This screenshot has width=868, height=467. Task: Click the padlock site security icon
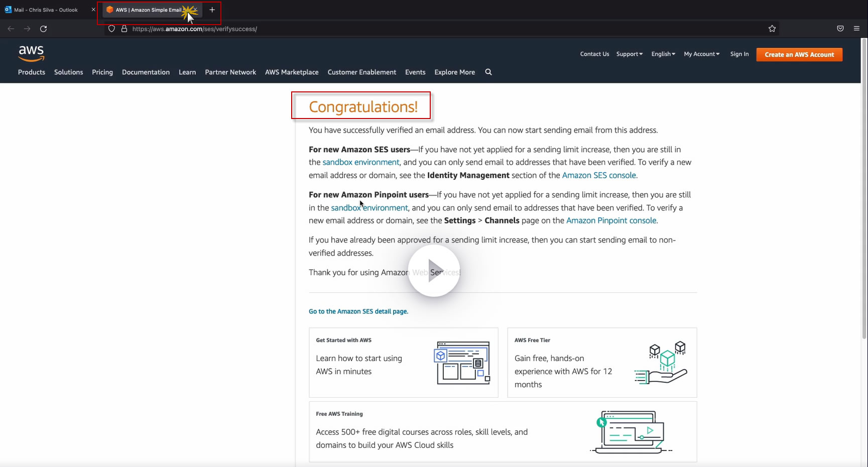pos(124,29)
